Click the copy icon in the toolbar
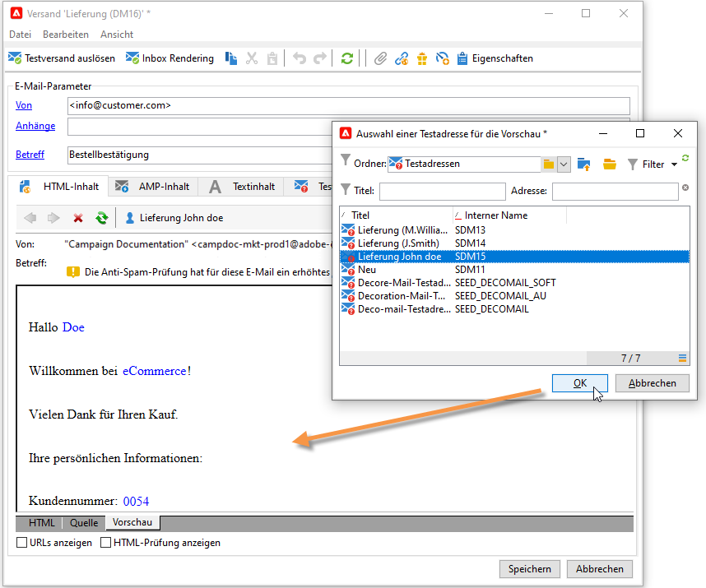Image resolution: width=706 pixels, height=588 pixels. click(x=231, y=58)
